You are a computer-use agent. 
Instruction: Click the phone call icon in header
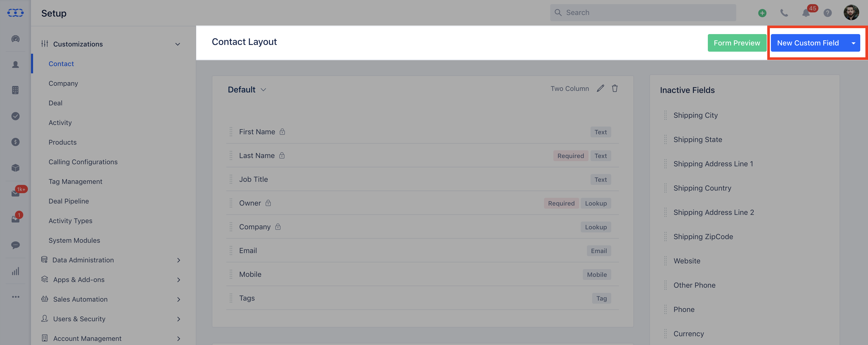[784, 13]
